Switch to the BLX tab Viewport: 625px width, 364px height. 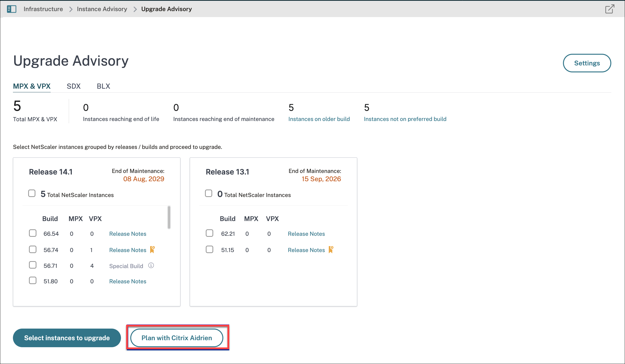[103, 86]
